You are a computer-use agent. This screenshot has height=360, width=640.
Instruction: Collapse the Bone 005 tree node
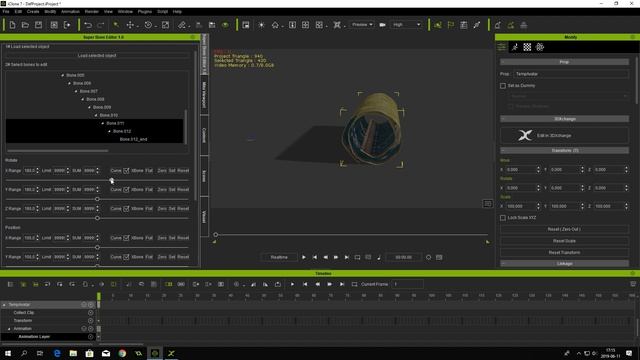pyautogui.click(x=62, y=75)
